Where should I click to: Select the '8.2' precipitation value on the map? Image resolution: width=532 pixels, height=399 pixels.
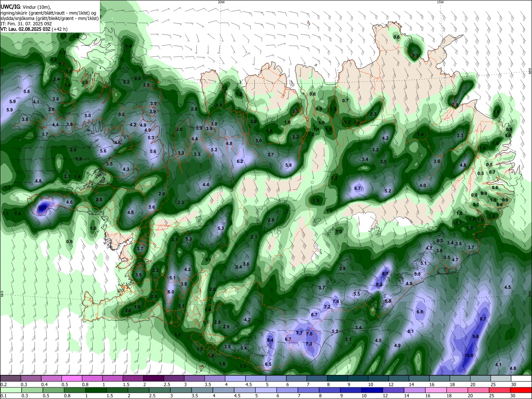coord(379,284)
